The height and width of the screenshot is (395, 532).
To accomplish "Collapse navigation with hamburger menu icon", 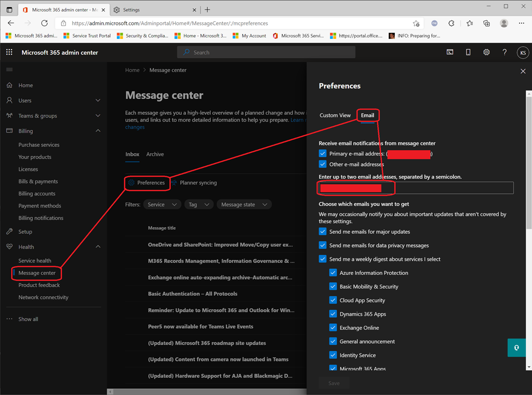I will coord(9,70).
